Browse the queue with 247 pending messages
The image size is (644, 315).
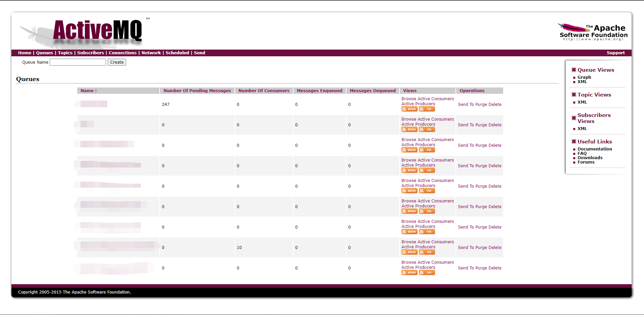pyautogui.click(x=409, y=99)
